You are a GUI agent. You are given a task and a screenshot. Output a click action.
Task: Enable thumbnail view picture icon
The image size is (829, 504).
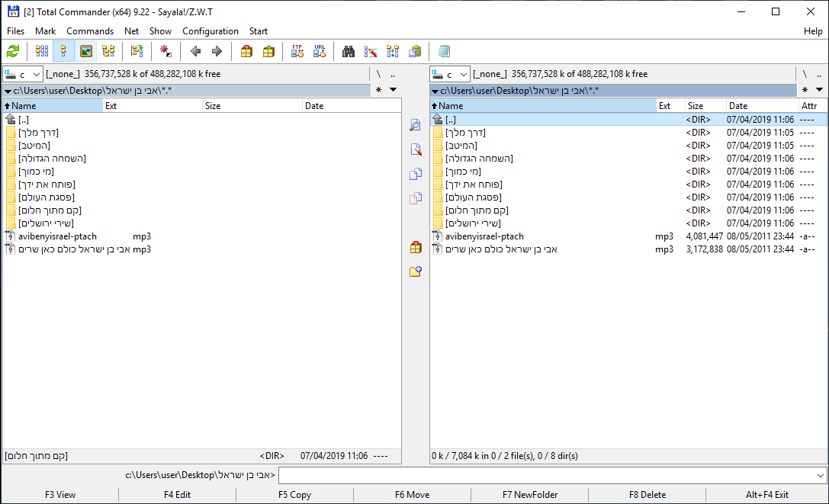(x=85, y=51)
